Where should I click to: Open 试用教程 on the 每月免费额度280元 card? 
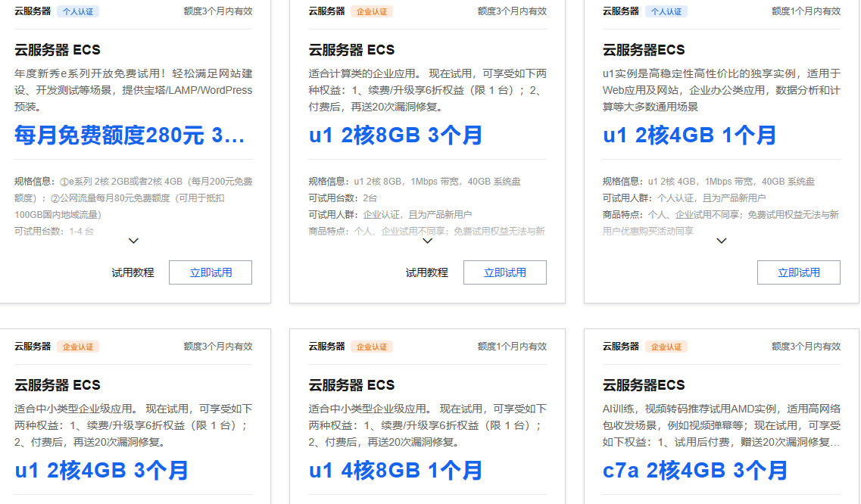click(133, 273)
